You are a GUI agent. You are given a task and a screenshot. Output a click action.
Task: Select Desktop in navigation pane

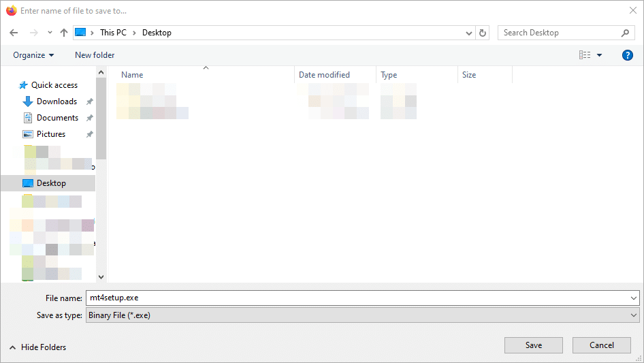coord(51,183)
